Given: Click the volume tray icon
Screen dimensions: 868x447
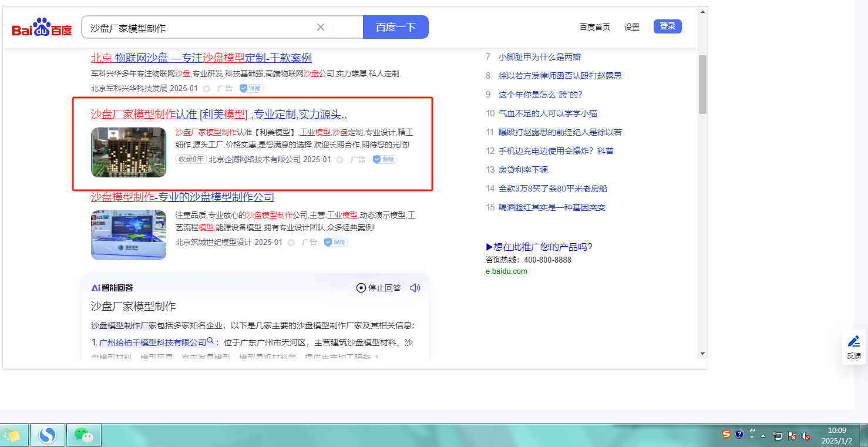Looking at the screenshot, I should click(806, 436).
